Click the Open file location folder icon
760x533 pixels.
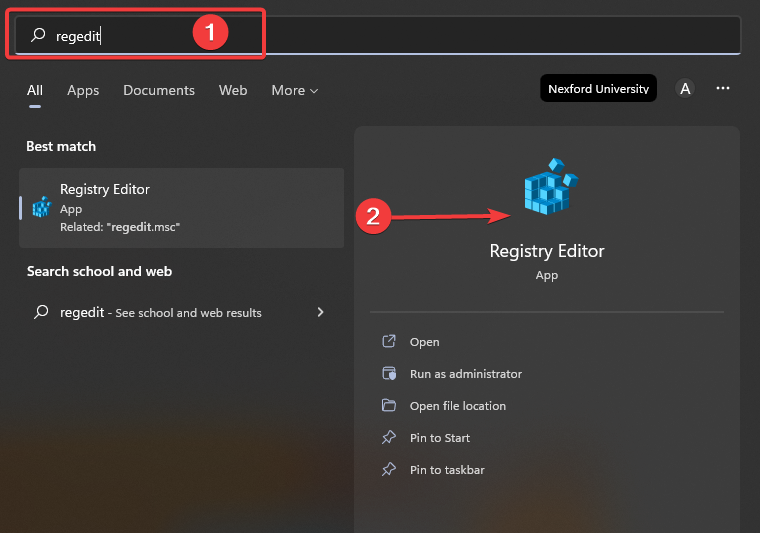[389, 406]
